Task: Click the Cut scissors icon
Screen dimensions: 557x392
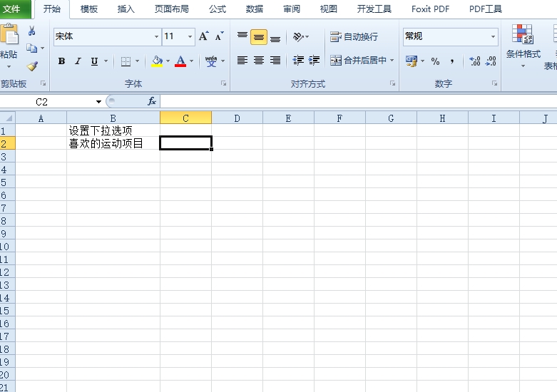Action: point(32,31)
